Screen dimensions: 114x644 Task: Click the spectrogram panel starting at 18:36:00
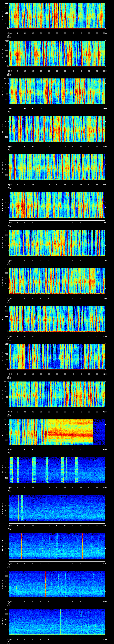click(x=57, y=205)
